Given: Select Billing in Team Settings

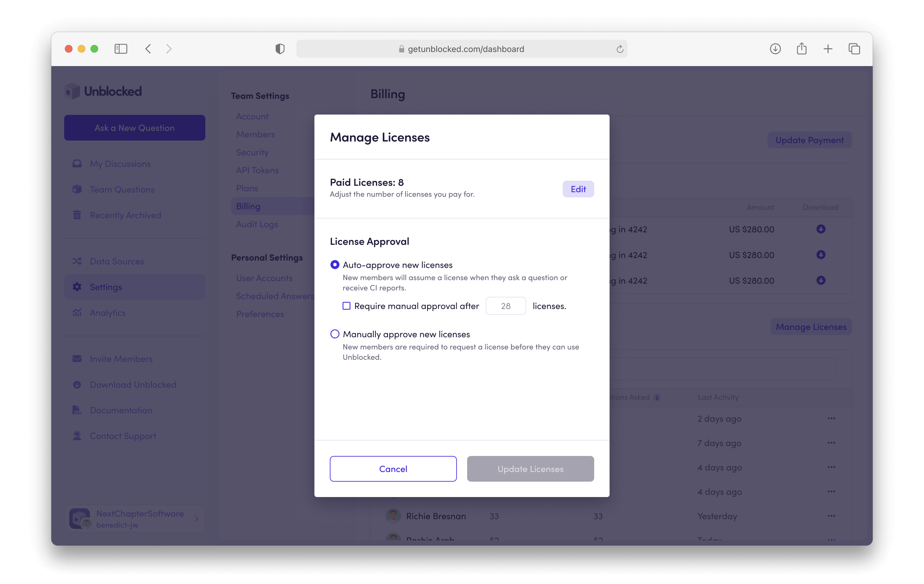Looking at the screenshot, I should pyautogui.click(x=273, y=206).
